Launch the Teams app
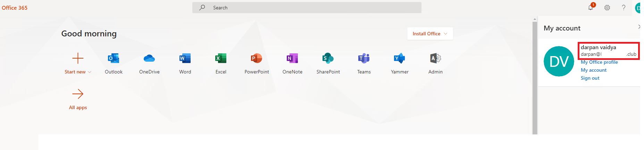644x150 pixels. click(364, 63)
